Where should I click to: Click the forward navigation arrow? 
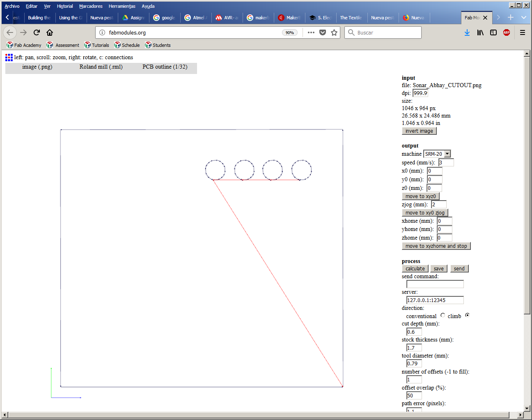23,32
